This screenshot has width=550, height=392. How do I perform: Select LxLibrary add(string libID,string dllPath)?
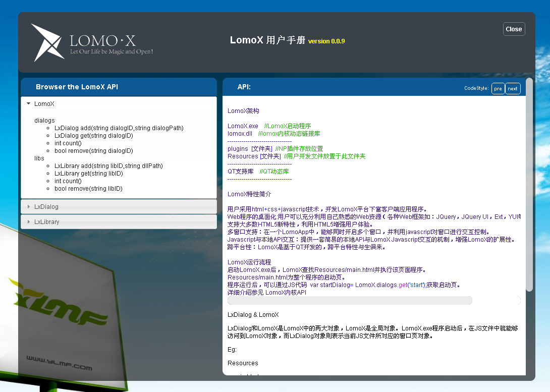coord(108,166)
